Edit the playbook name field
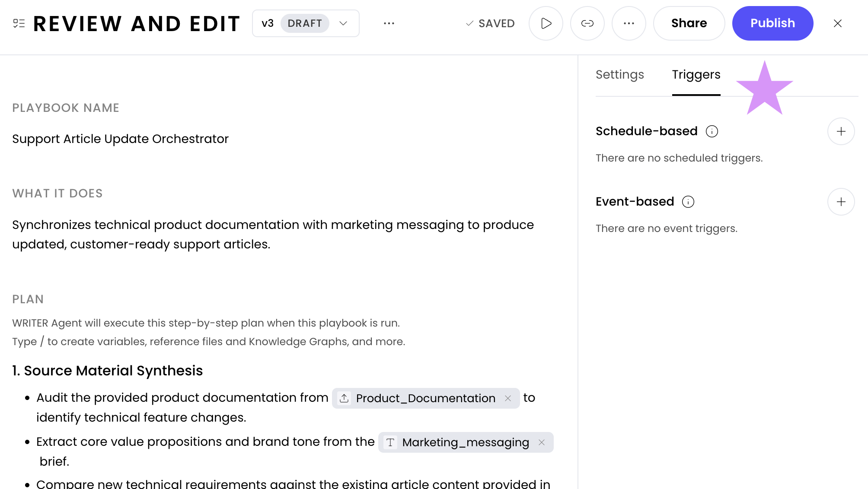Image resolution: width=868 pixels, height=489 pixels. click(120, 139)
